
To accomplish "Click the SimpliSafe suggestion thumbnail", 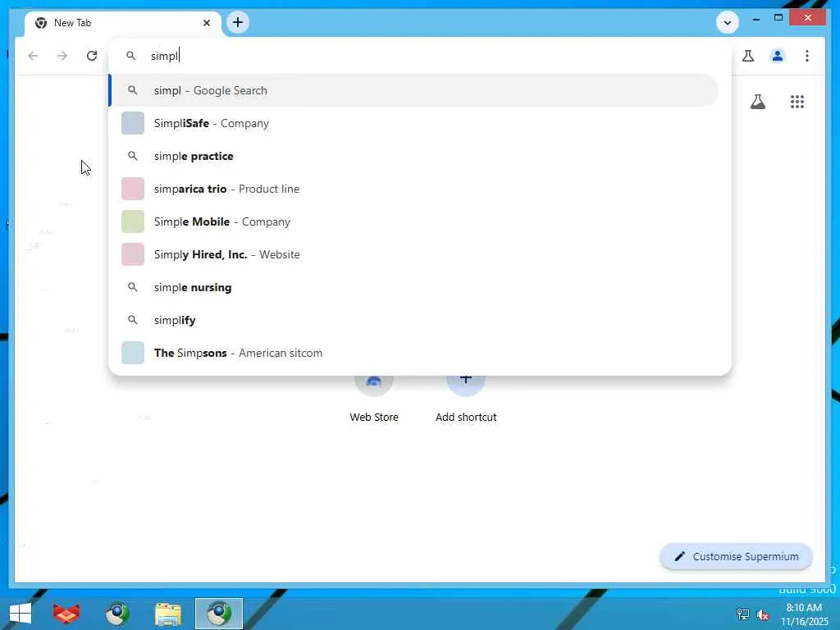I will (133, 123).
